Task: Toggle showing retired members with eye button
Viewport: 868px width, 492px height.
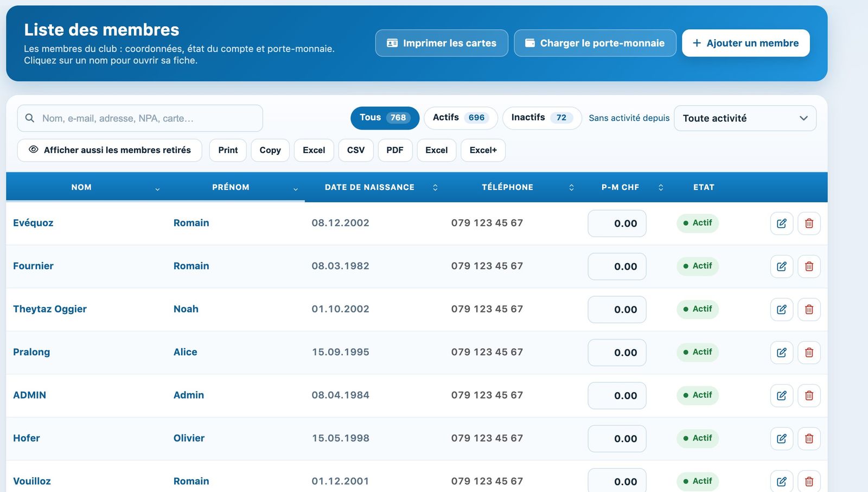Action: coord(110,150)
